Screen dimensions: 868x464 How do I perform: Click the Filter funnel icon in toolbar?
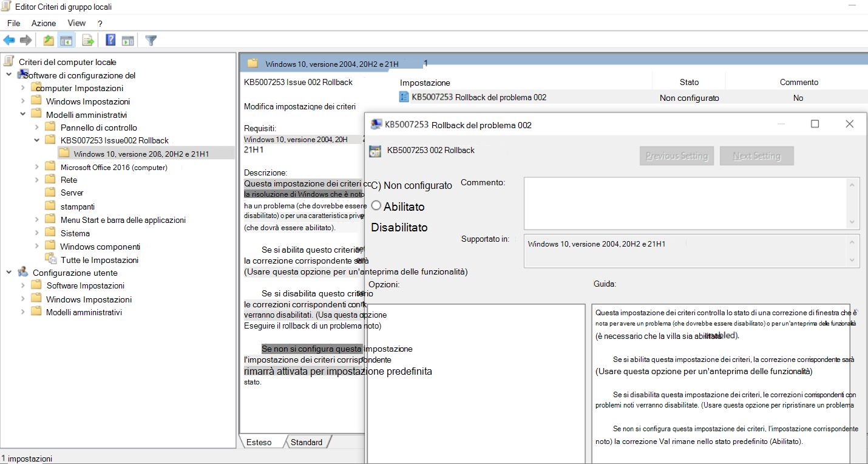pyautogui.click(x=151, y=40)
